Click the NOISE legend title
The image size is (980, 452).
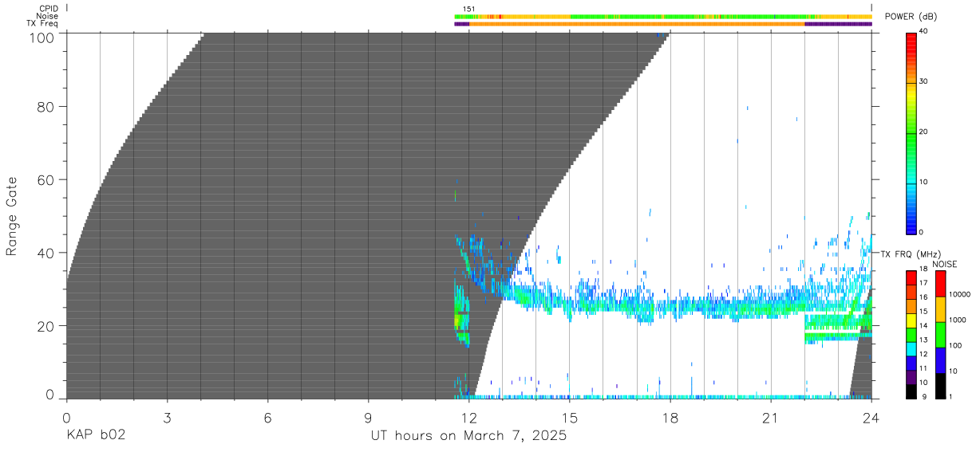click(x=944, y=264)
